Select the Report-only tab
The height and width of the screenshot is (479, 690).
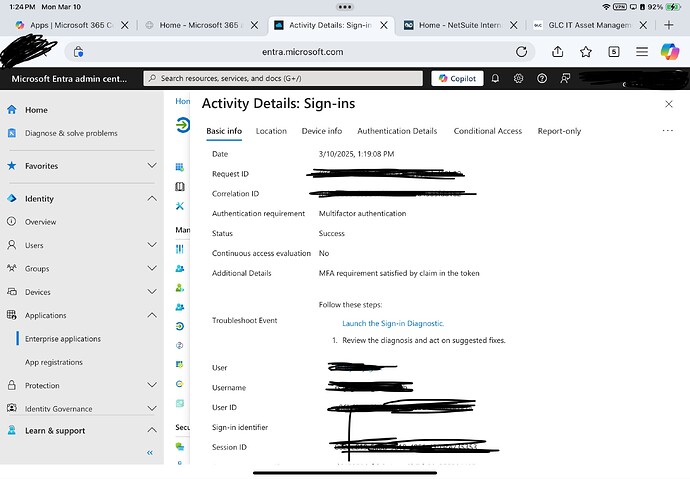[x=559, y=131]
